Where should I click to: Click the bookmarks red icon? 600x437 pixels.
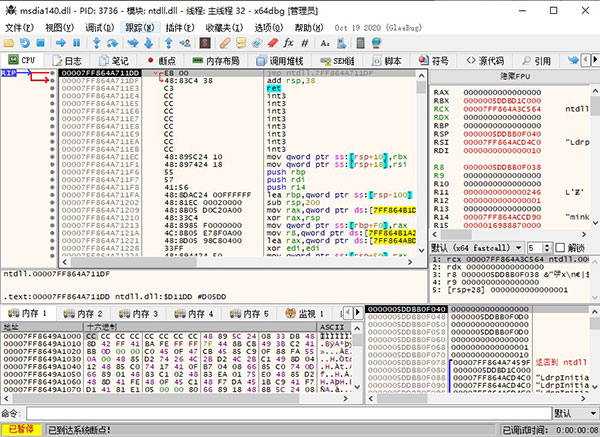[x=273, y=43]
